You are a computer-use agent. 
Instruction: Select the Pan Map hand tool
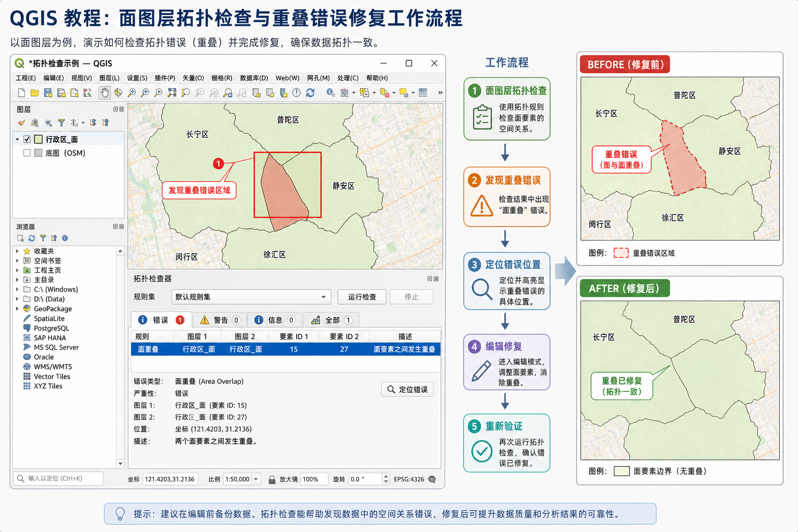tap(105, 92)
